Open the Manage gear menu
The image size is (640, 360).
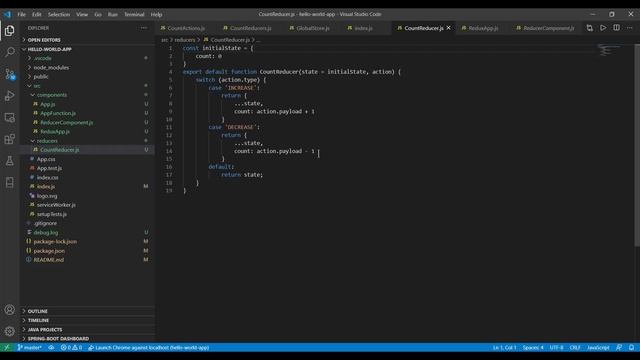(9, 331)
